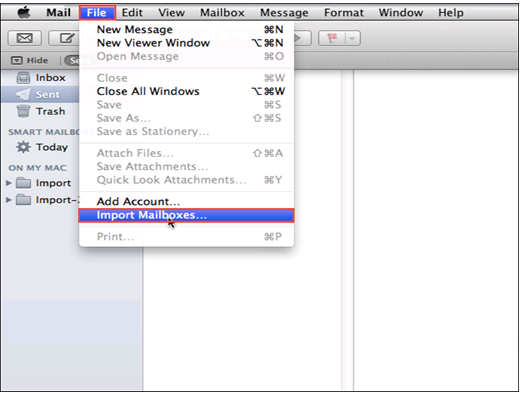Click the Sent paper plane icon
The width and height of the screenshot is (523, 393).
pyautogui.click(x=23, y=94)
